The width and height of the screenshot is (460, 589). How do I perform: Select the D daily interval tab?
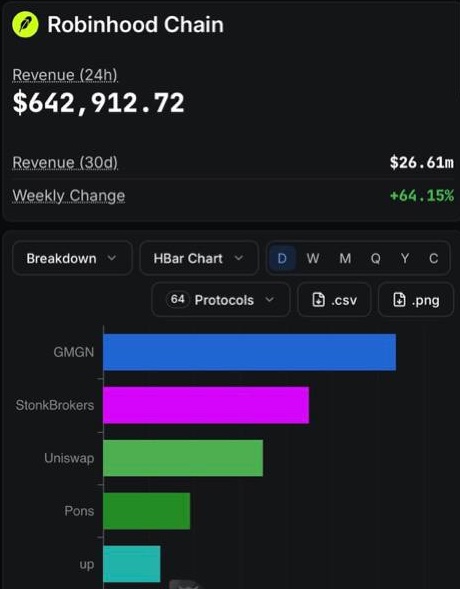[x=282, y=258]
